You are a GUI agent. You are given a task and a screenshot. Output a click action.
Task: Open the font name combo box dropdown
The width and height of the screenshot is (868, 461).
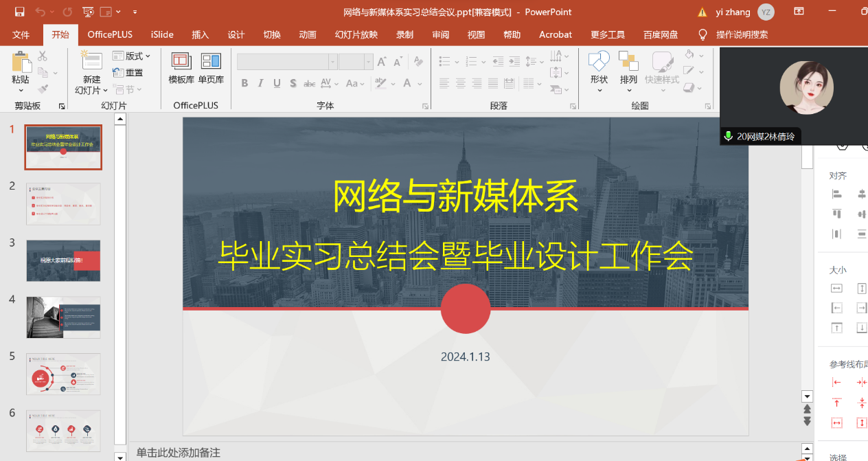point(332,63)
